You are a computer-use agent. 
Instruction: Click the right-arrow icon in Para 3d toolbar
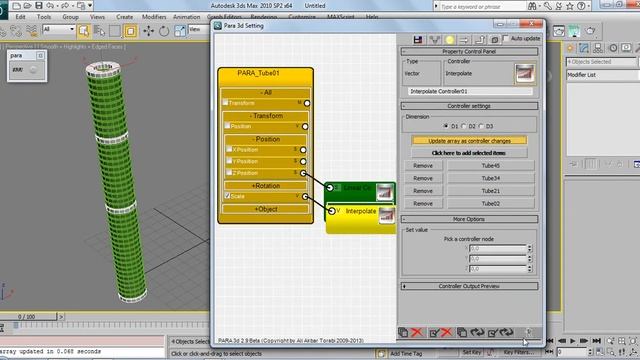point(464,40)
